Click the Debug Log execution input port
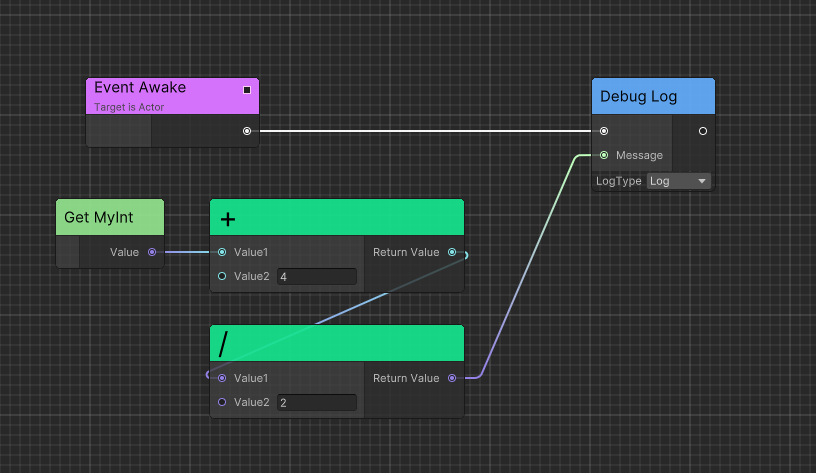 point(603,131)
